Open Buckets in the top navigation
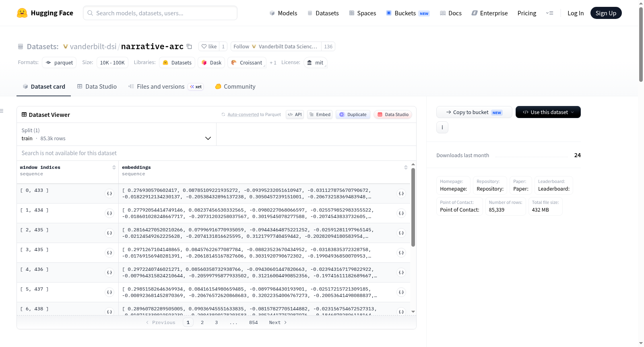 point(408,13)
